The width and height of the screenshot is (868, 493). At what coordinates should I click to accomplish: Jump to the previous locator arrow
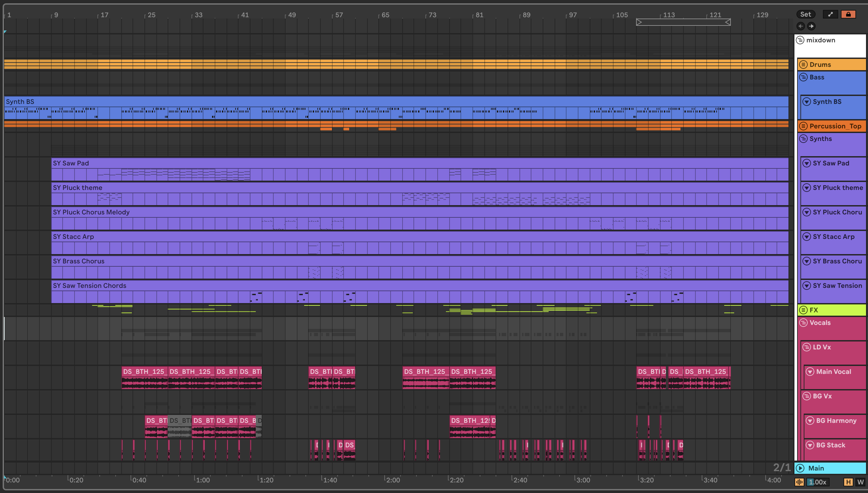click(800, 26)
